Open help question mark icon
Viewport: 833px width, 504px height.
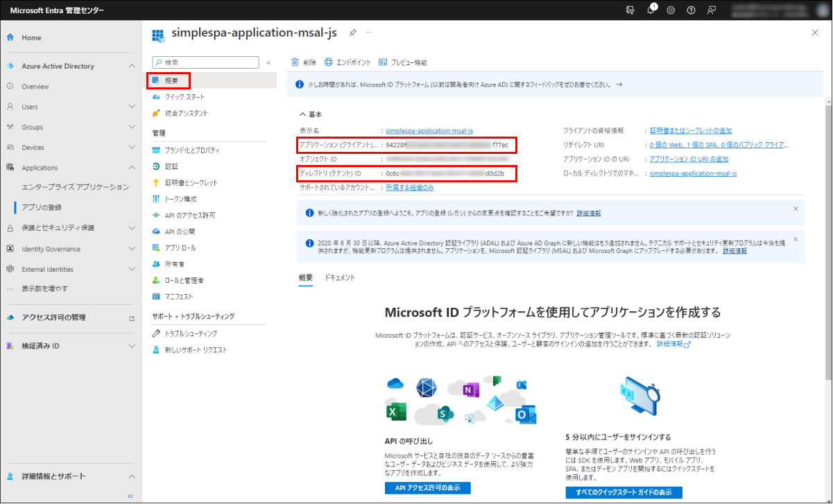tap(691, 10)
